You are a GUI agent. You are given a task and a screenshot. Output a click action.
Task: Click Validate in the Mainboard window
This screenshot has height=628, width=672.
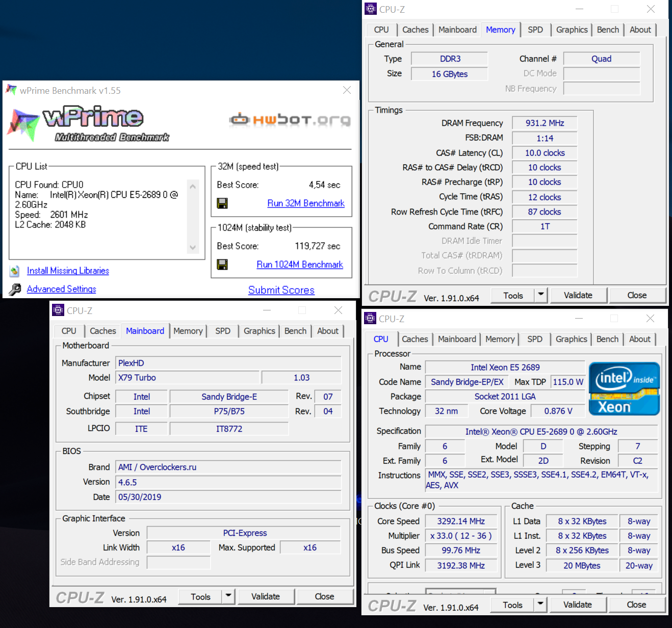coord(266,596)
